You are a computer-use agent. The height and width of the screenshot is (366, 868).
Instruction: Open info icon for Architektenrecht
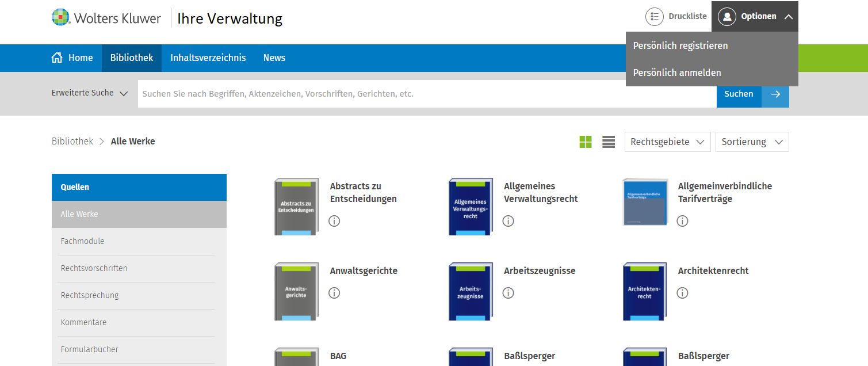[682, 293]
